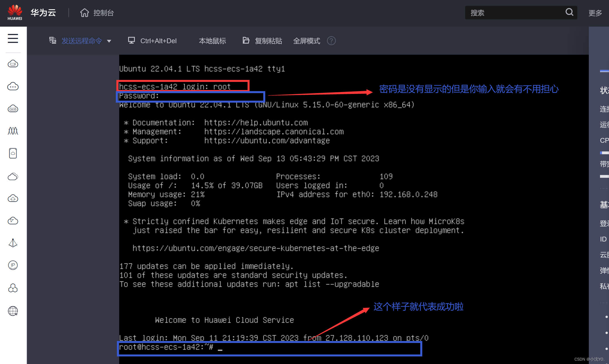The width and height of the screenshot is (609, 364).
Task: Click the help question mark icon
Action: [x=331, y=41]
